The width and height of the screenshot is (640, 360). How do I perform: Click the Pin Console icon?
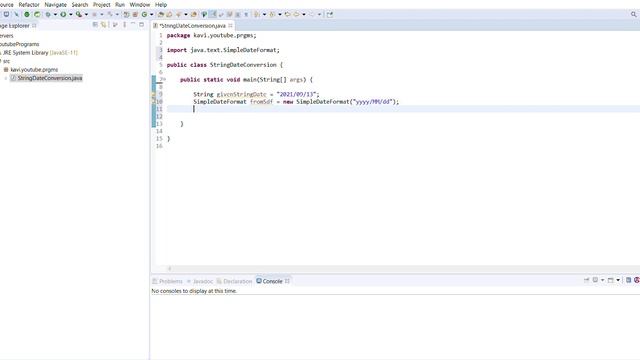pyautogui.click(x=587, y=280)
